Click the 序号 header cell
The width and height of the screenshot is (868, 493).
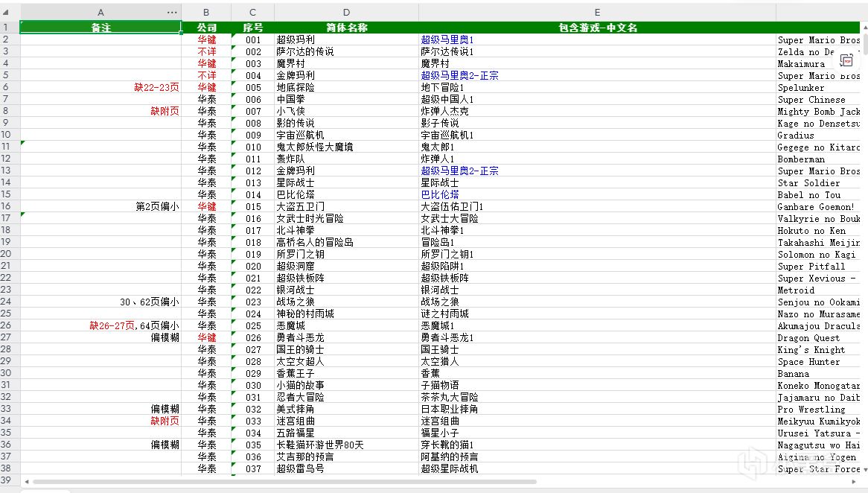pos(253,28)
